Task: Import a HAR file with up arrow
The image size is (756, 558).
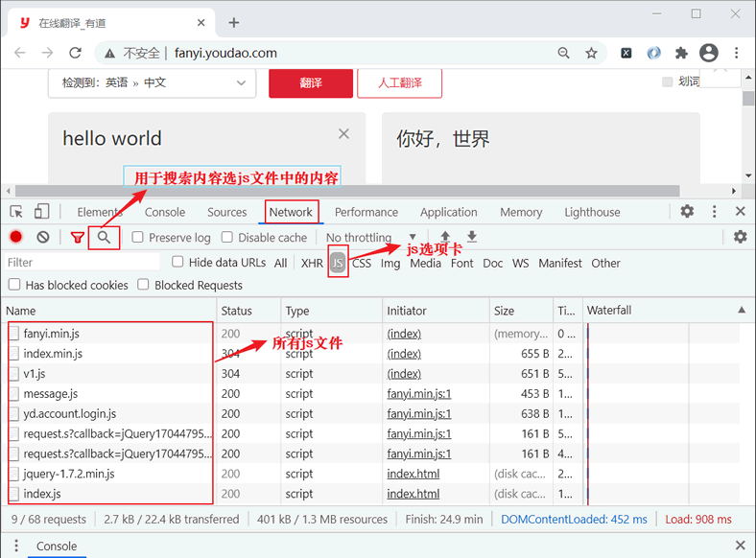Action: pyautogui.click(x=445, y=237)
